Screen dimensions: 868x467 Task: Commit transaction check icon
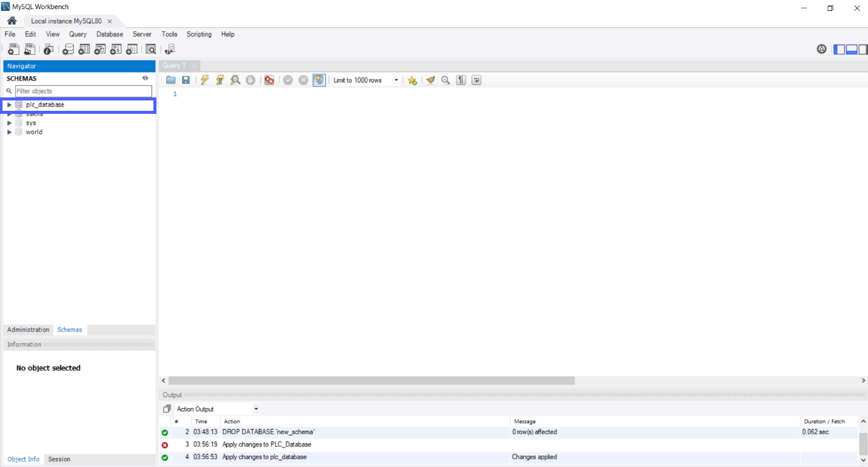(x=288, y=80)
